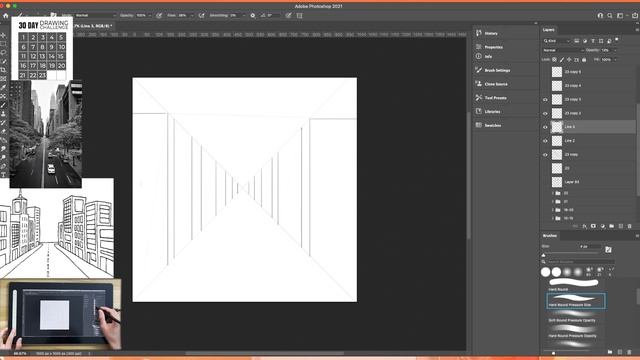Screen dimensions: 640x360
Task: Click the Layer 33 thumbnail
Action: 557,182
